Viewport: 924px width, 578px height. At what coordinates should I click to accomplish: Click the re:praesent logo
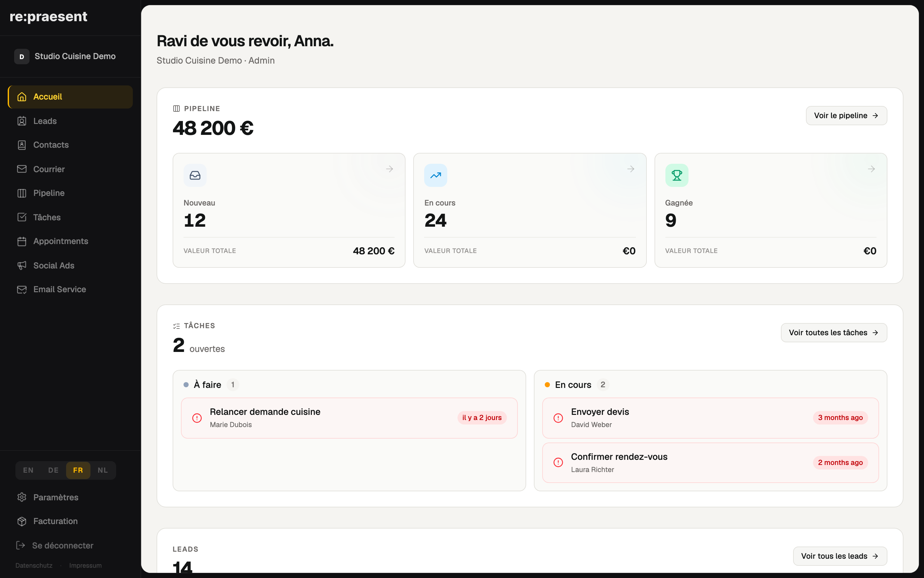pyautogui.click(x=48, y=17)
